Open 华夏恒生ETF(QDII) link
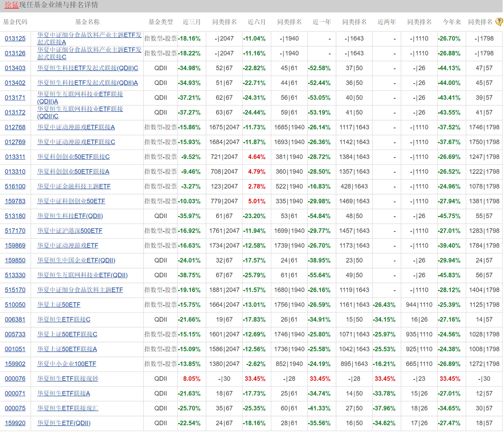Viewport: 504px width, 432px height. pos(64,423)
